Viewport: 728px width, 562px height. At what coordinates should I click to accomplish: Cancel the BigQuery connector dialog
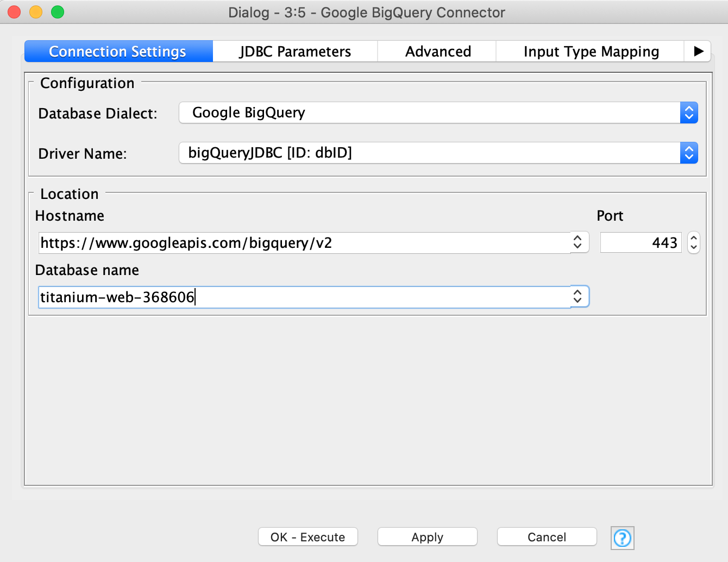click(547, 537)
